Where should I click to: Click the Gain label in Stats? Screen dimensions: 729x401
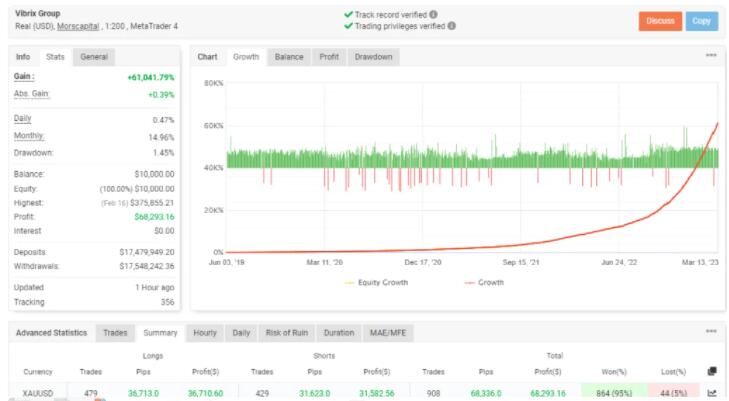[25, 77]
